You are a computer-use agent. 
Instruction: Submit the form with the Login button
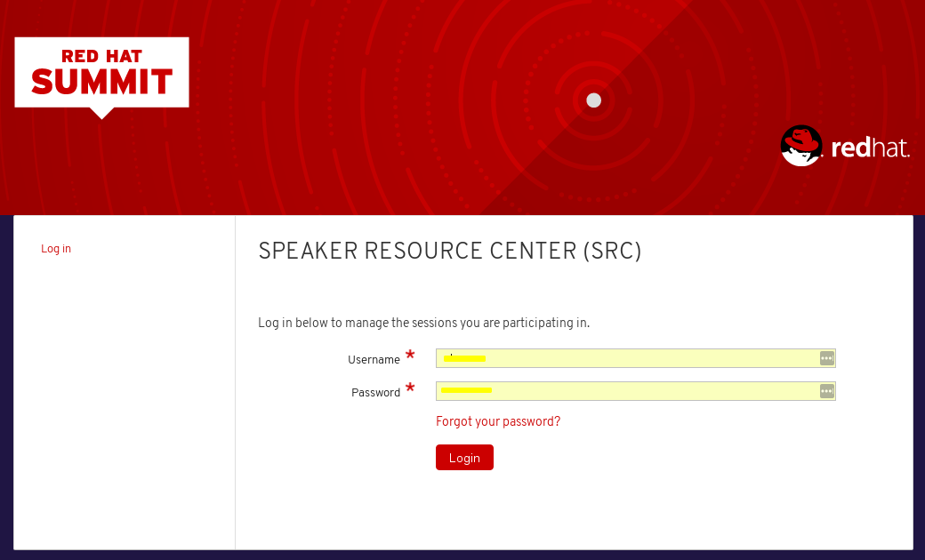(464, 458)
